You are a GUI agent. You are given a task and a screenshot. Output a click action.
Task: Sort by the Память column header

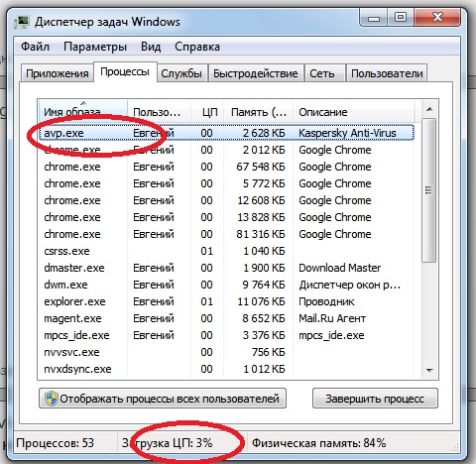pos(259,112)
